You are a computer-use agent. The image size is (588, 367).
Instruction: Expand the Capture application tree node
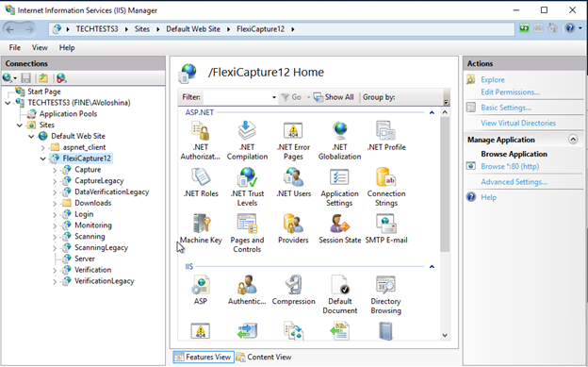55,170
